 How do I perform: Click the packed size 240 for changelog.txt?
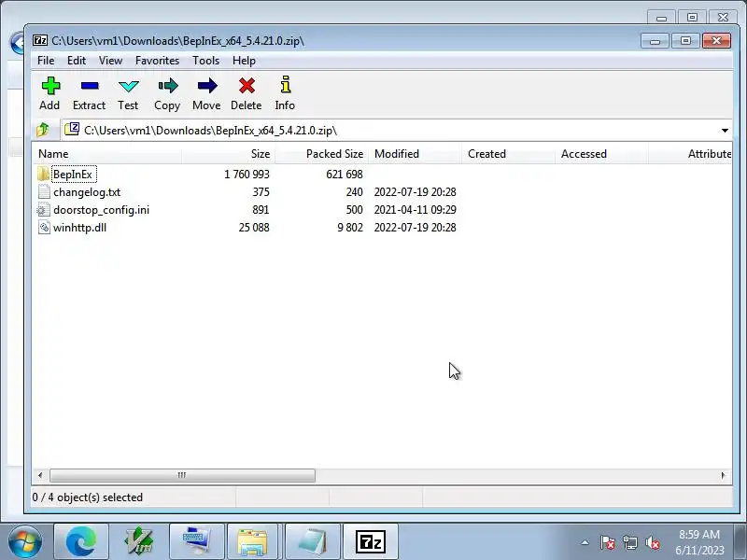coord(354,192)
